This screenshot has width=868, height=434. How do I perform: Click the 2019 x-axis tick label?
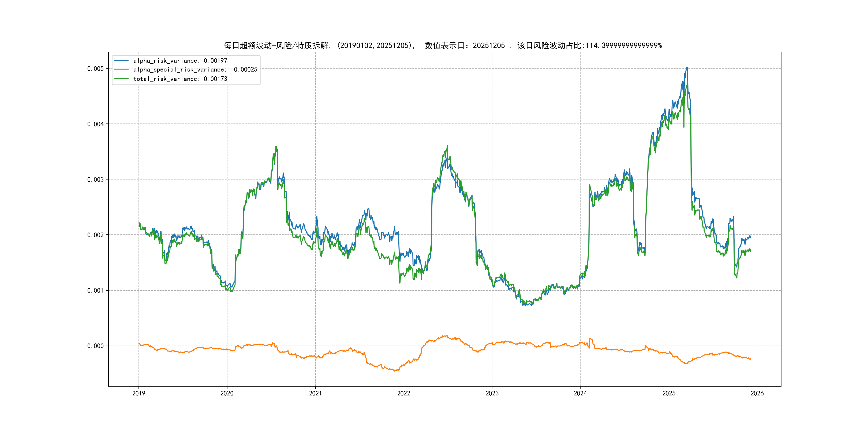point(139,393)
